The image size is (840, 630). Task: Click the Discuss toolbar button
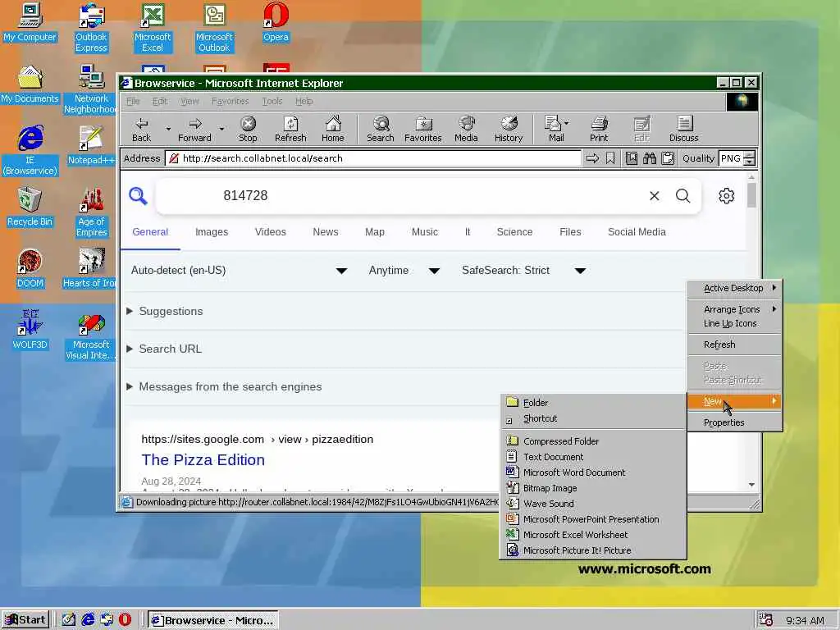tap(683, 129)
